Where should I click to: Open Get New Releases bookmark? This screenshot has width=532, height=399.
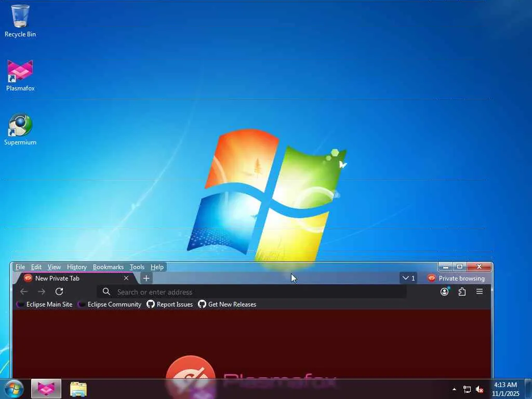pyautogui.click(x=227, y=304)
